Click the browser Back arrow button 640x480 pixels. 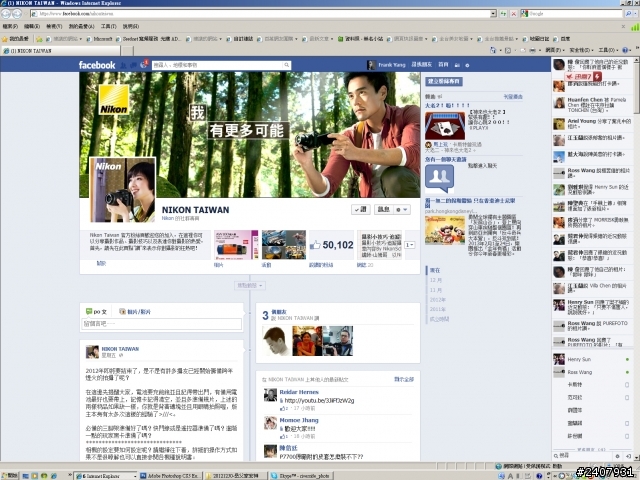click(6, 14)
